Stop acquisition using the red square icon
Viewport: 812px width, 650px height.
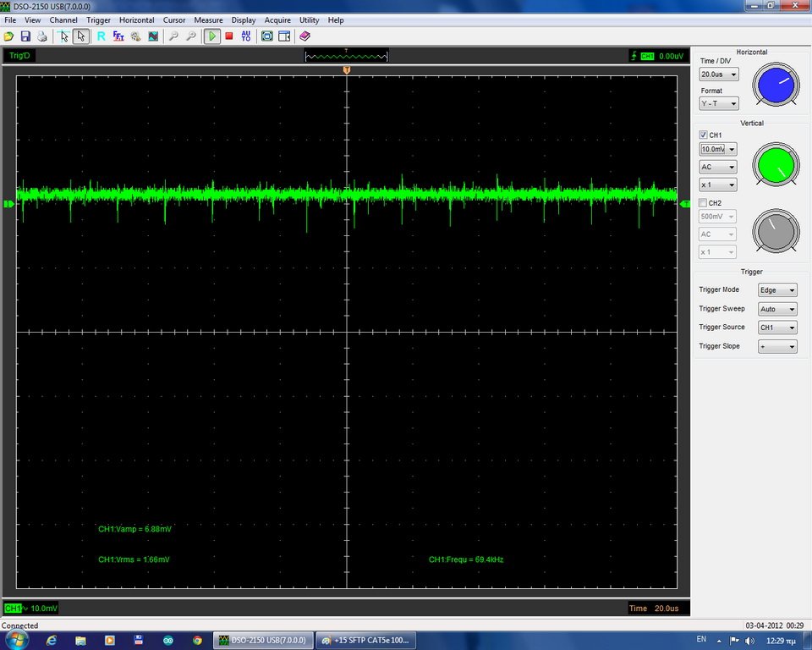(x=228, y=36)
